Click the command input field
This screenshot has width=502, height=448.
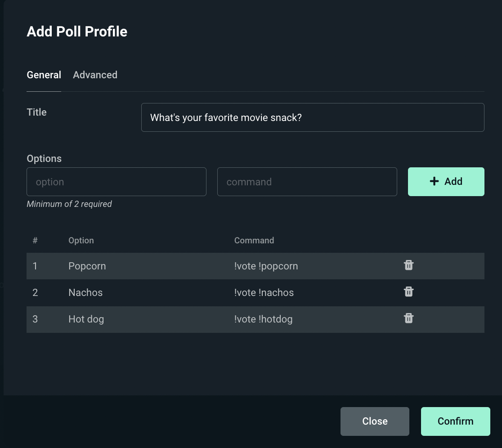(x=307, y=182)
